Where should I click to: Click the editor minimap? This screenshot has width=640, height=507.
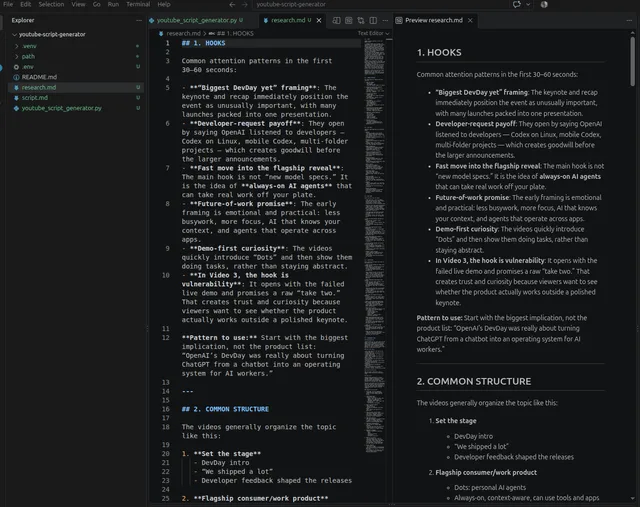[374, 245]
